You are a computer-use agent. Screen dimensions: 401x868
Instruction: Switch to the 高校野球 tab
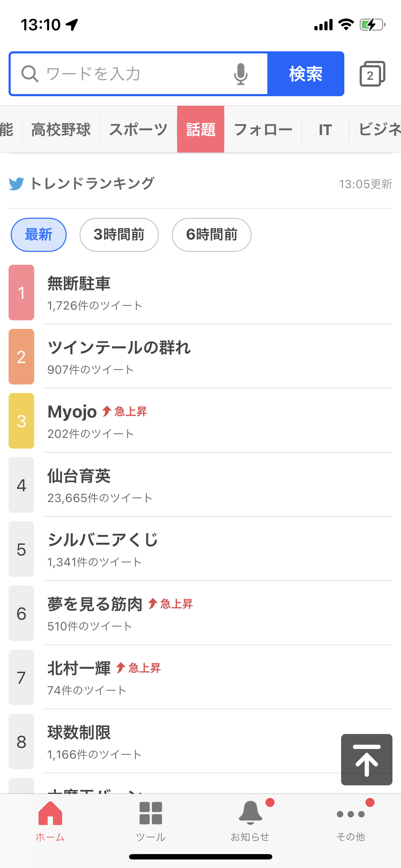pos(61,129)
